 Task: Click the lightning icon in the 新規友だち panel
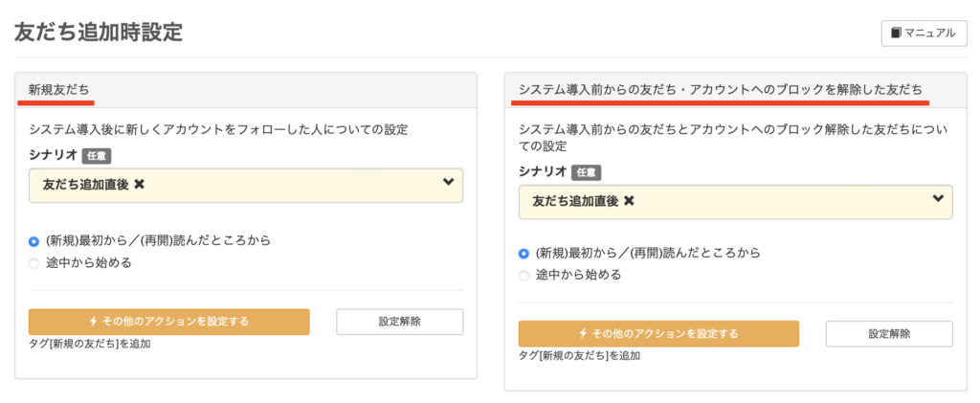point(93,322)
